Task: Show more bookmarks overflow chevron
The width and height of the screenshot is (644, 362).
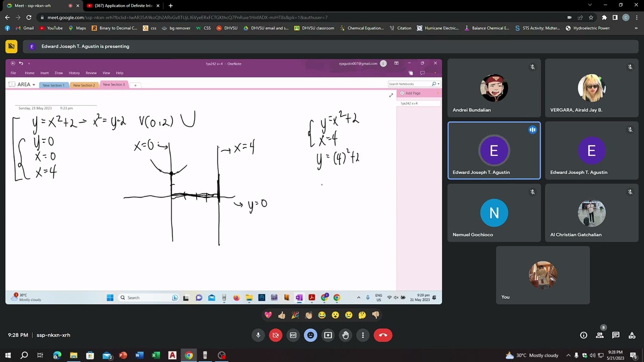Action: (x=636, y=28)
